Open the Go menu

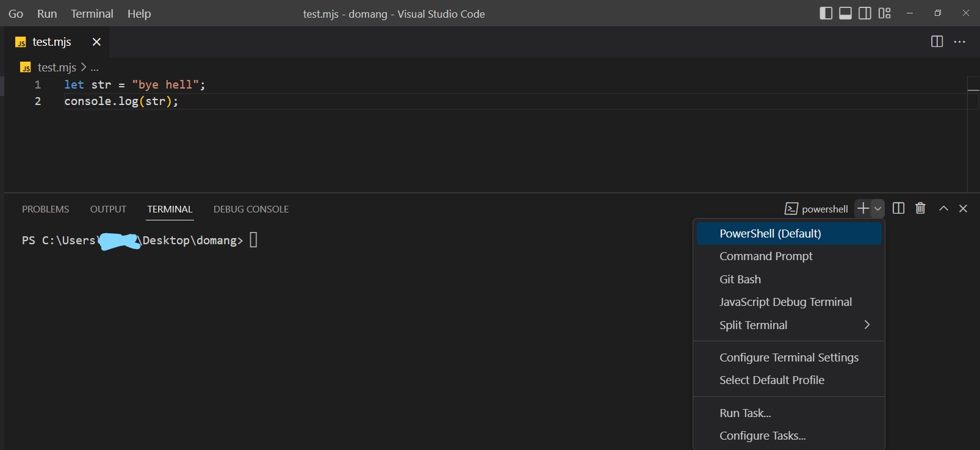coord(16,13)
